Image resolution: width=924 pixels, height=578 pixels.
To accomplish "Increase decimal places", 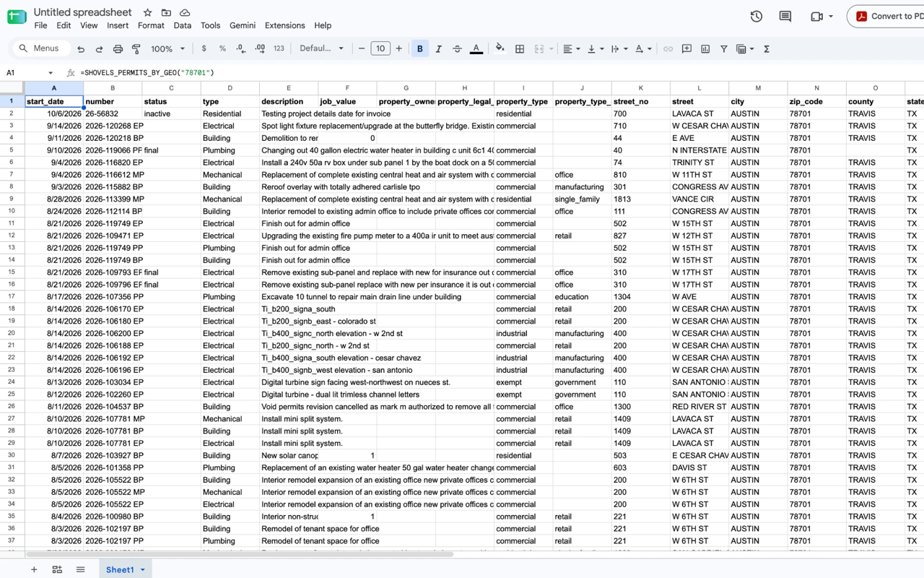I will [x=260, y=49].
